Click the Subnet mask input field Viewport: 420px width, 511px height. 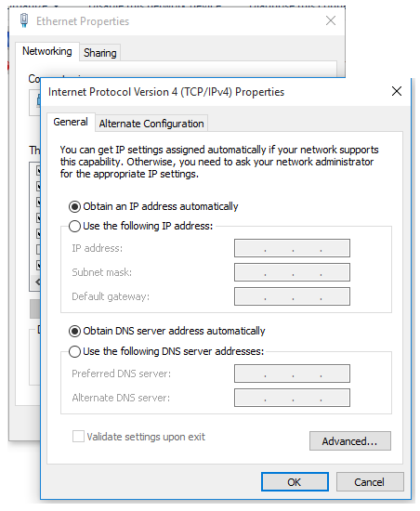click(x=292, y=272)
